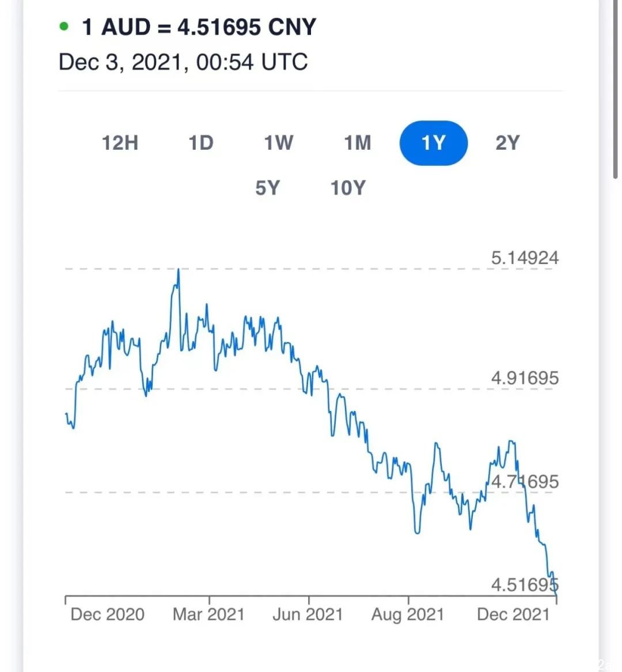Open the 10Y chart range
The image size is (622, 672).
348,188
